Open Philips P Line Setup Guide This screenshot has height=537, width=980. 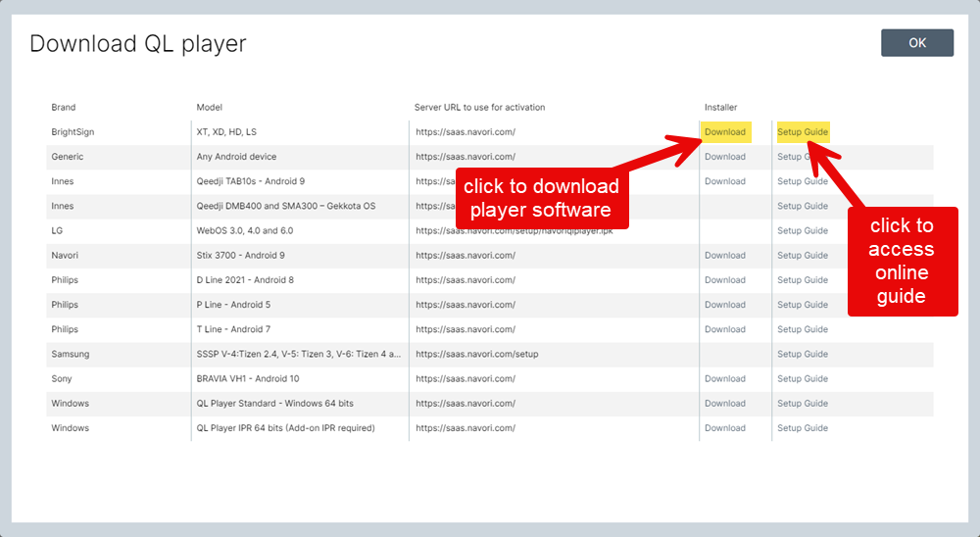point(803,305)
